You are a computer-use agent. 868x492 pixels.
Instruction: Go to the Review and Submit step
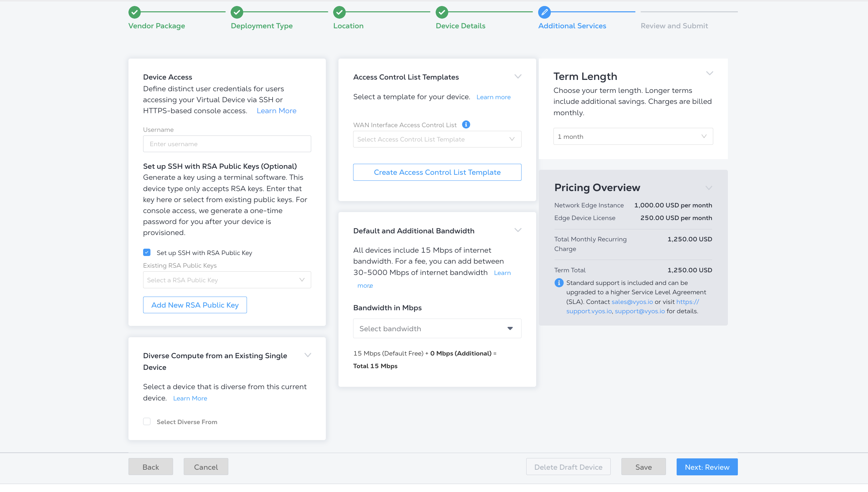point(674,26)
